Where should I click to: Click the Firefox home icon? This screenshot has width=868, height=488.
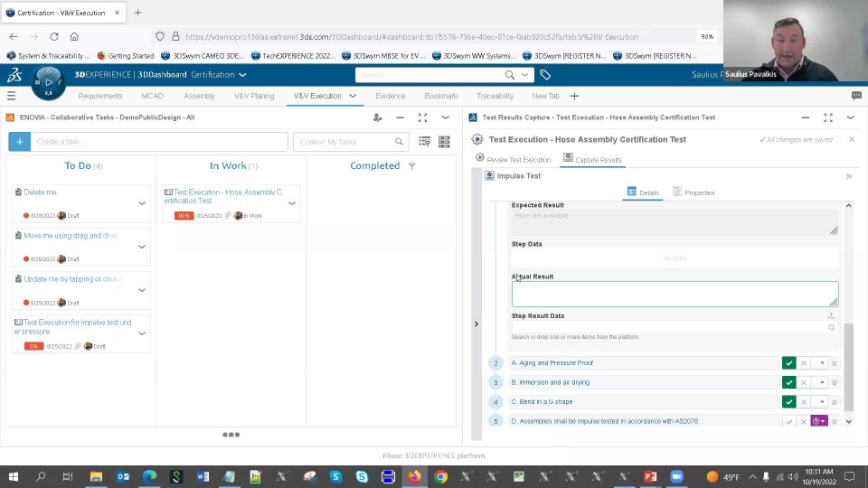tap(74, 36)
